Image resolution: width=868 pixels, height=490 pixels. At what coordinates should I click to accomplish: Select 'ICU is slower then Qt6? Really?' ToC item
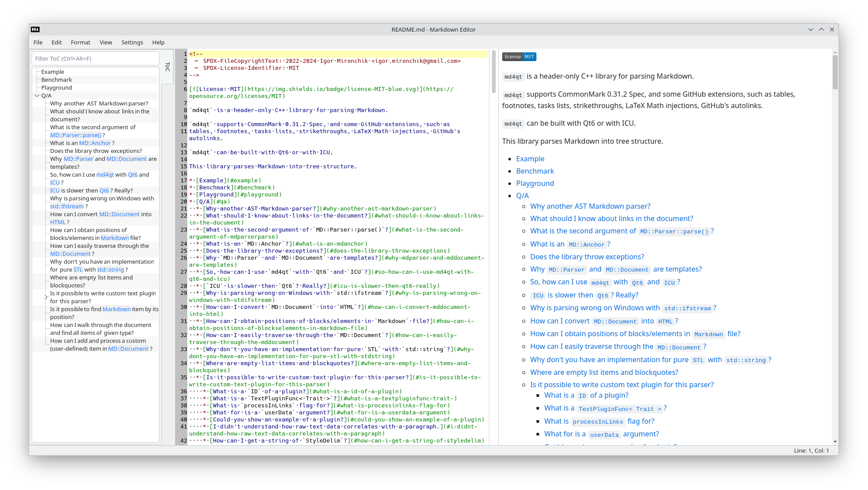pyautogui.click(x=91, y=191)
